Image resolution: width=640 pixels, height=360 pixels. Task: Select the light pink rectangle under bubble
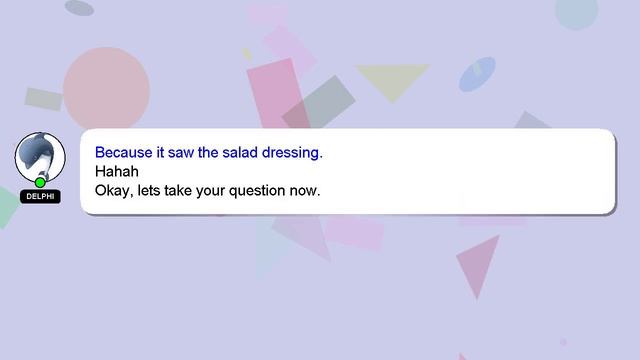click(354, 233)
